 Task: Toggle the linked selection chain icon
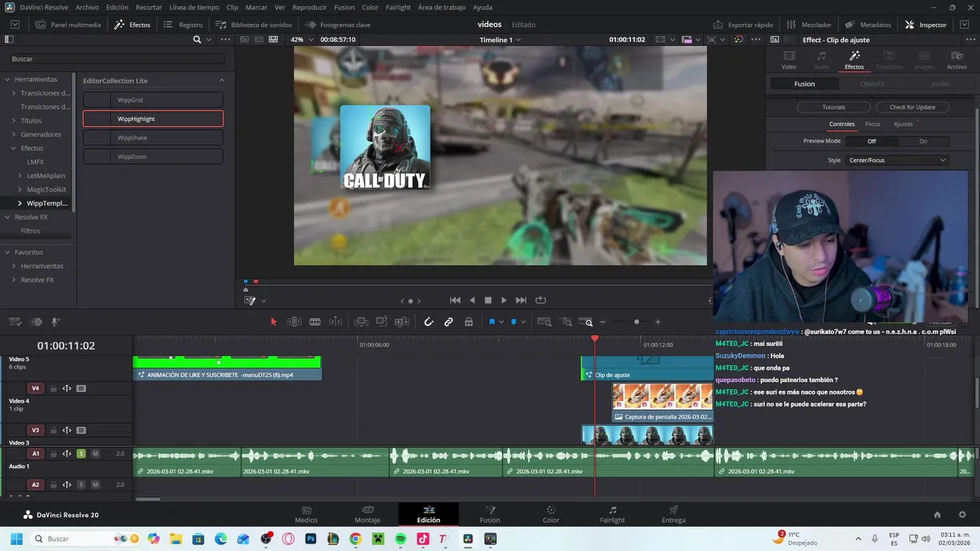(449, 322)
